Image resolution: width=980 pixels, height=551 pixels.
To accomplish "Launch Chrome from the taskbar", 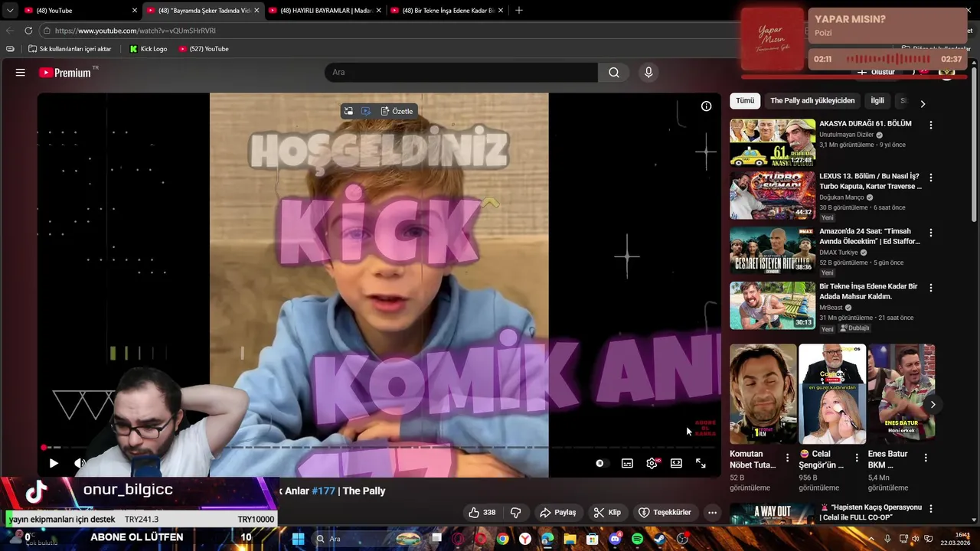I will coord(502,539).
